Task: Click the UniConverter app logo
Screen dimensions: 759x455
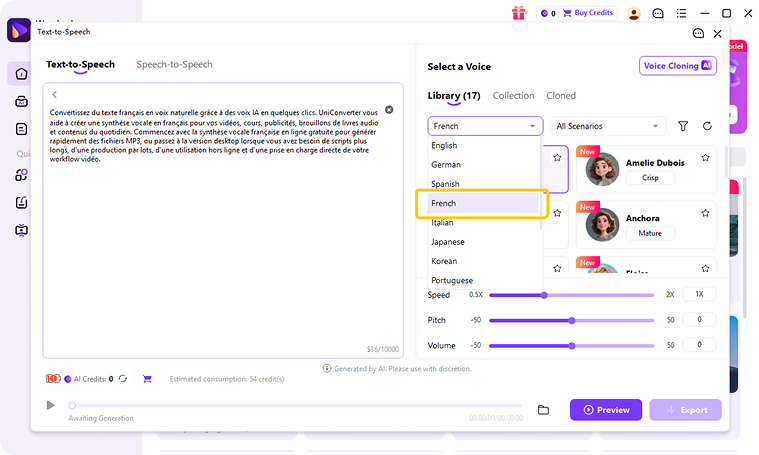Action: point(18,30)
